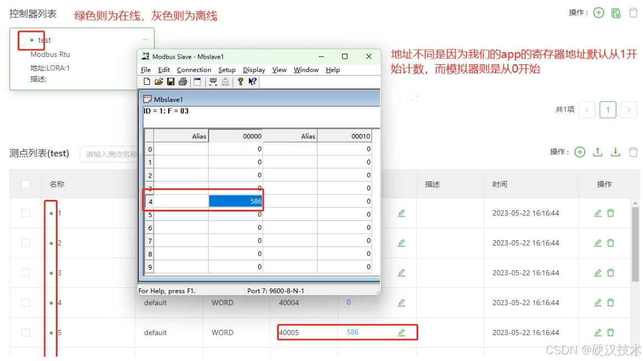
Task: Select the register cell containing 586
Action: click(235, 201)
